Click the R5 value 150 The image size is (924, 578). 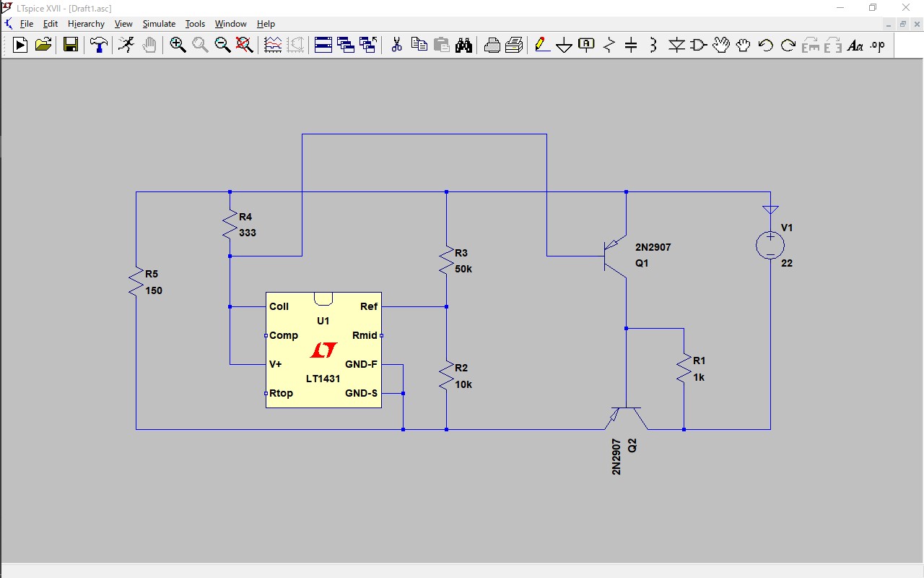154,291
